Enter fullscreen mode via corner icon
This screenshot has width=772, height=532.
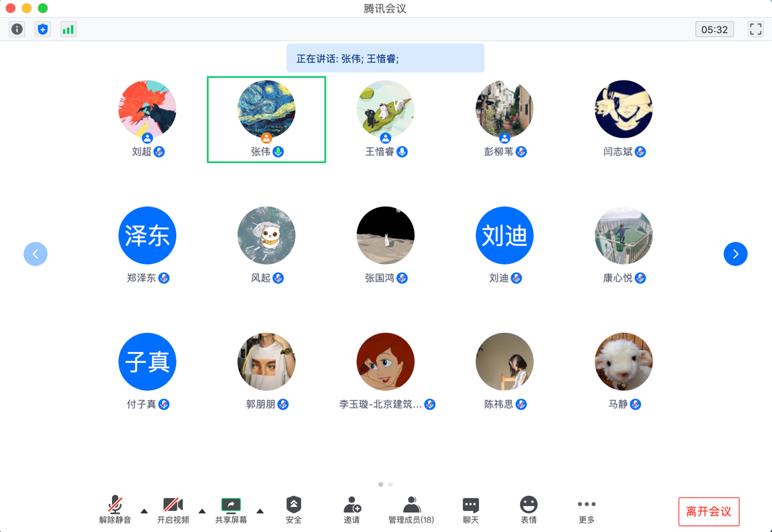tap(755, 29)
